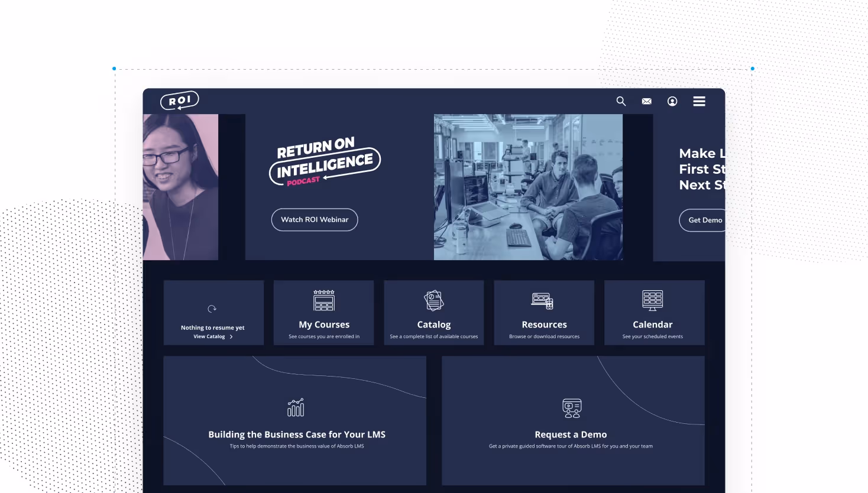Click the chevron beside View Catalog
Image resolution: width=868 pixels, height=493 pixels.
click(231, 336)
